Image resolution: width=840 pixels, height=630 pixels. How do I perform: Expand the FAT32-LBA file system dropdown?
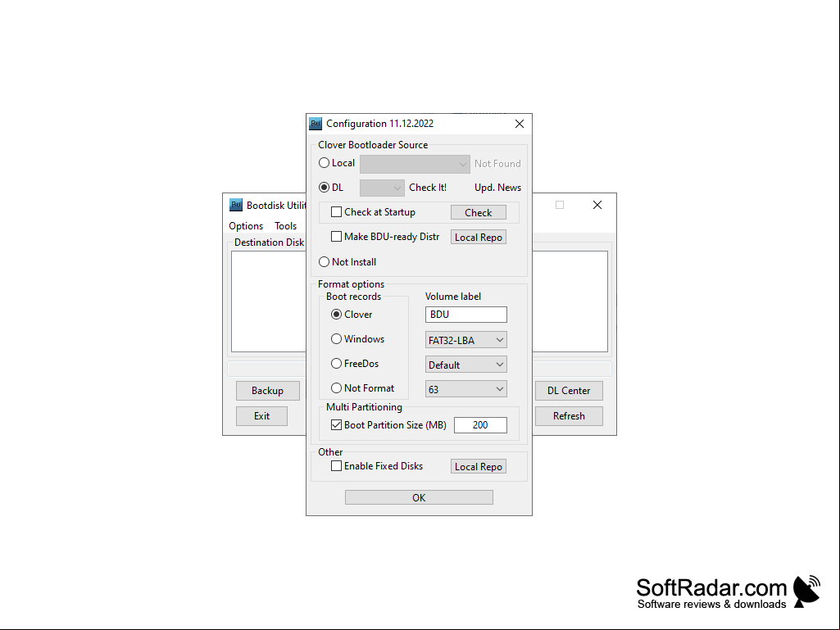click(466, 340)
